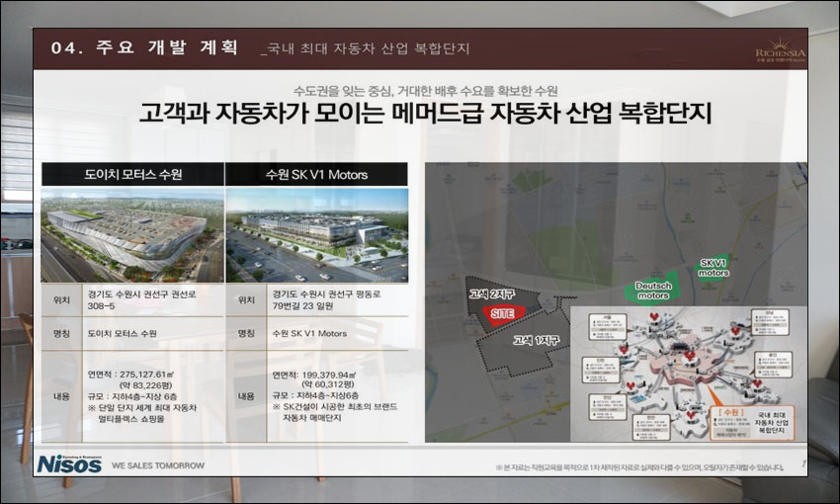Open the SK V1 Motors building rendering image
The image size is (840, 504).
pos(317,235)
